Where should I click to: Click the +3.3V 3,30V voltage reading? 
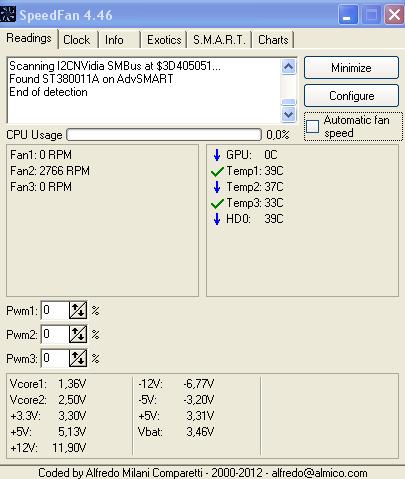48,416
